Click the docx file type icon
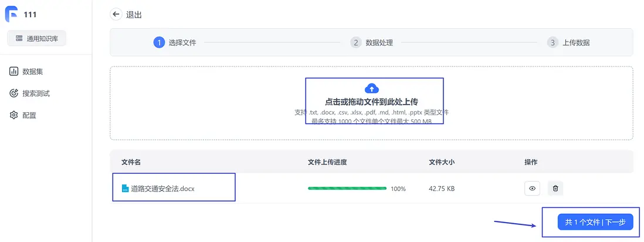The image size is (644, 242). [125, 189]
